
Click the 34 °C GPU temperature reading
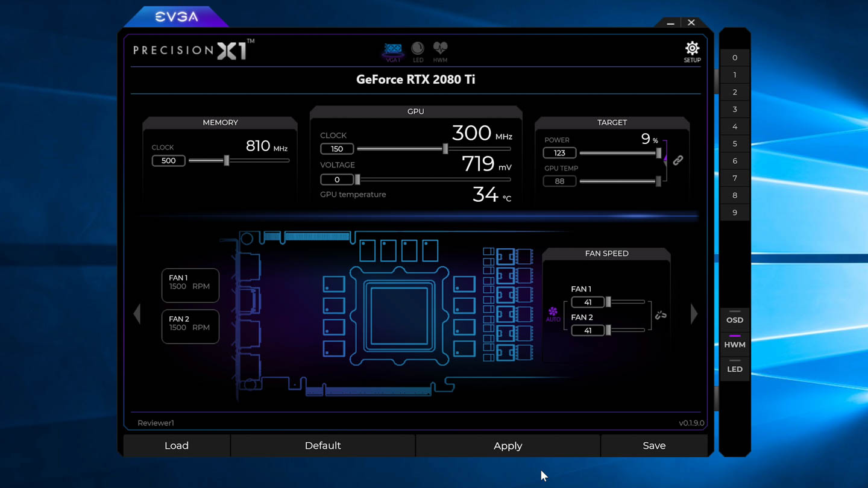492,195
